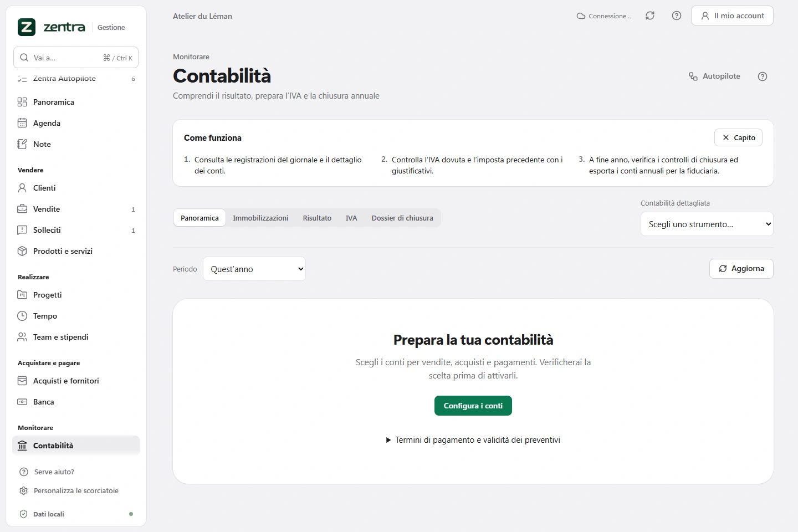
Task: Select the Panoramica tab
Action: click(x=199, y=218)
